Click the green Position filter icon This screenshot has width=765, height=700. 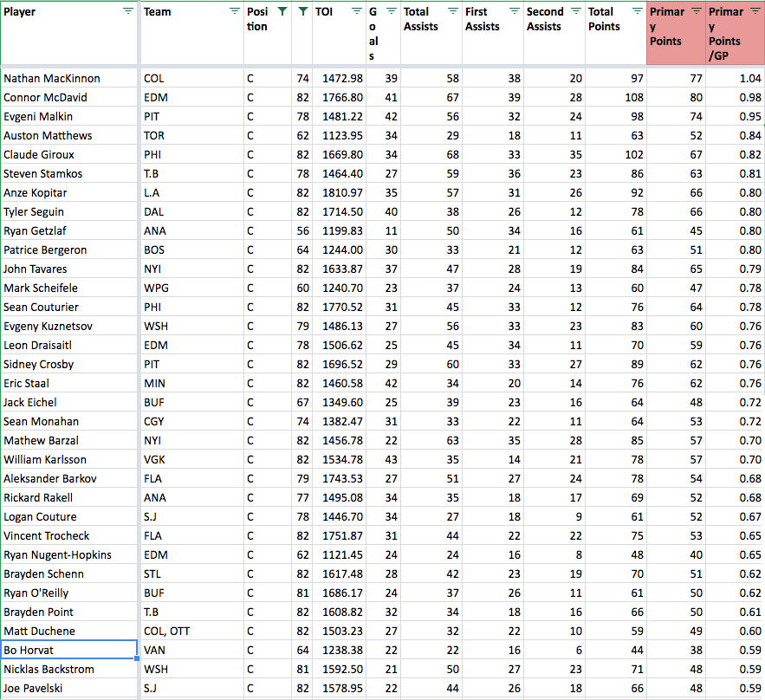[281, 11]
